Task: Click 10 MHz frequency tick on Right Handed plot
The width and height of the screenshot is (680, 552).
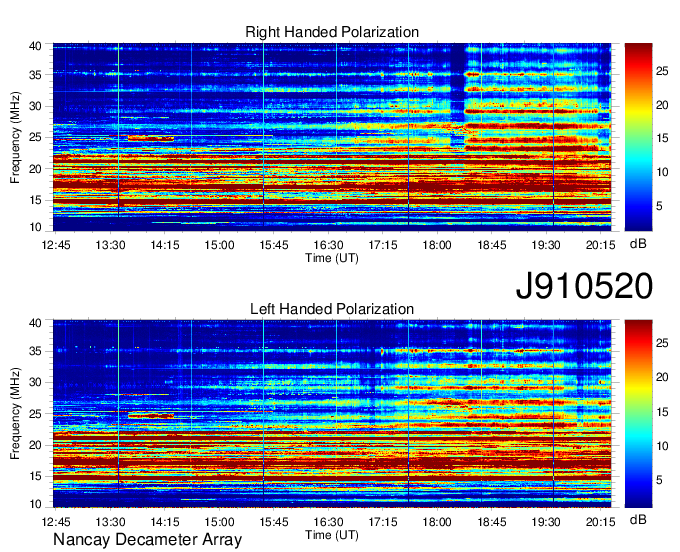Action: click(x=35, y=227)
